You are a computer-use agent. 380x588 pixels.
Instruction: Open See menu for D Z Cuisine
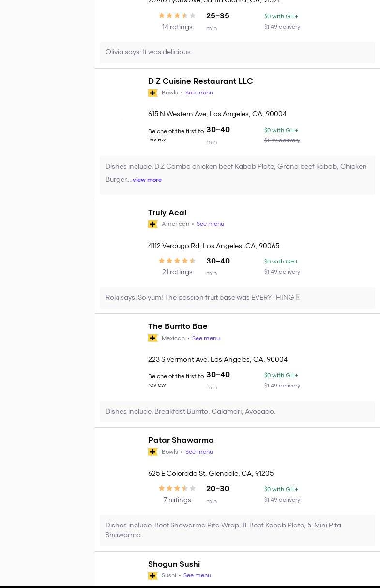pos(199,93)
